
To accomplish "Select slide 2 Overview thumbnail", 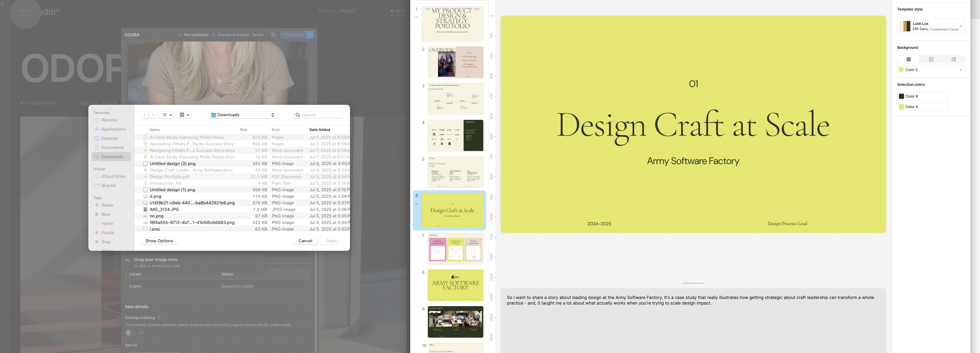I will tap(455, 62).
